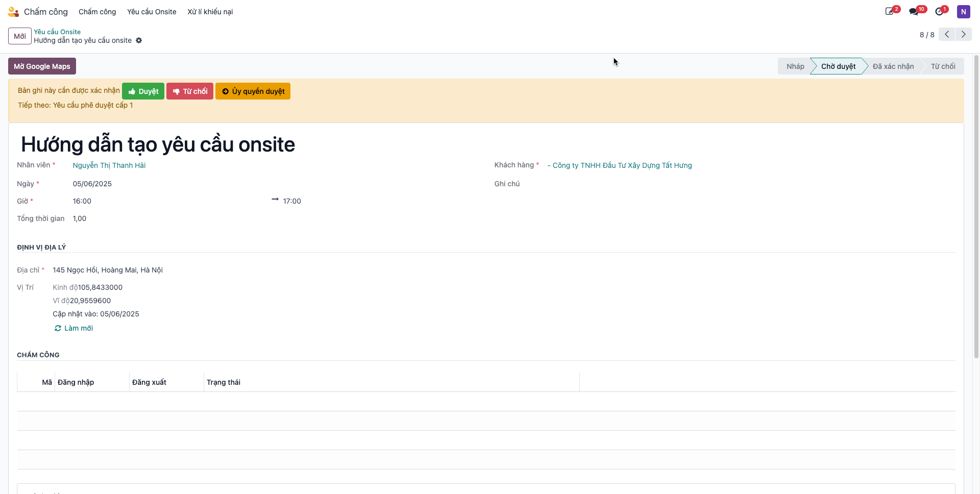Open customer Công ty TNHH Đầu Tư Xây Dựng Tất Hưng
The height and width of the screenshot is (494, 980).
(x=620, y=165)
